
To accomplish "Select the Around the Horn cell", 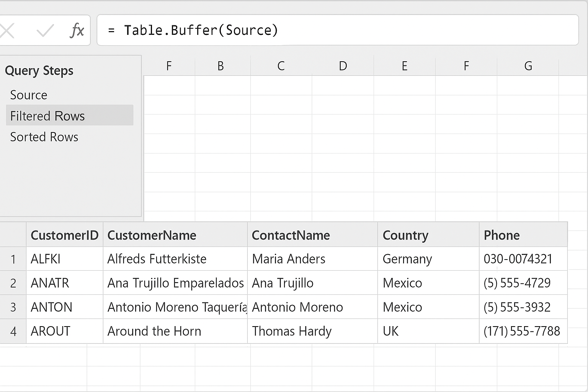I will click(175, 331).
